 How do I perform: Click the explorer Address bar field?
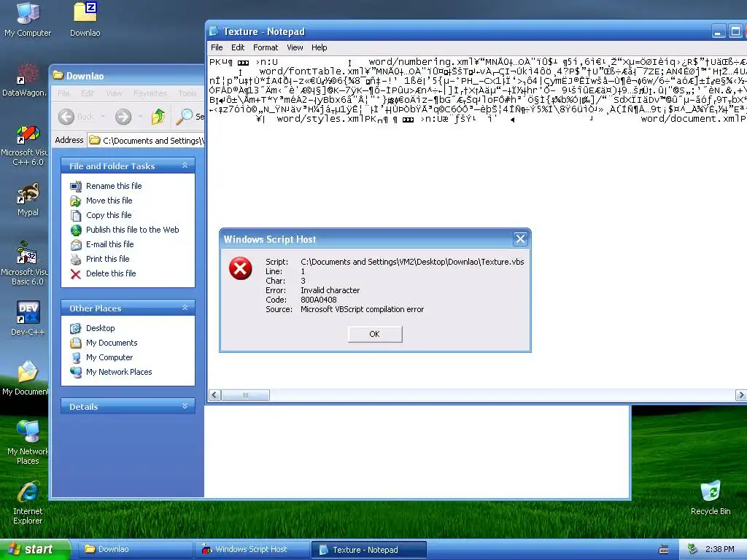click(x=146, y=141)
